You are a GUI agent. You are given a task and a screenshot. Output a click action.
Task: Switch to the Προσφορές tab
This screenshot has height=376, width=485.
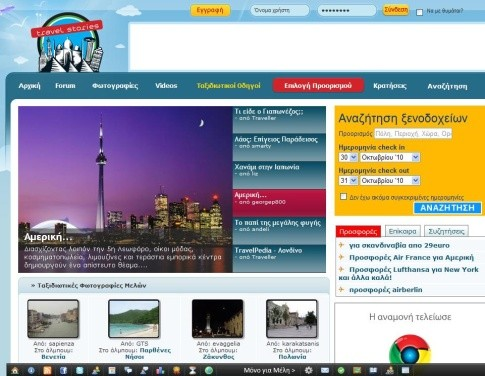click(358, 231)
